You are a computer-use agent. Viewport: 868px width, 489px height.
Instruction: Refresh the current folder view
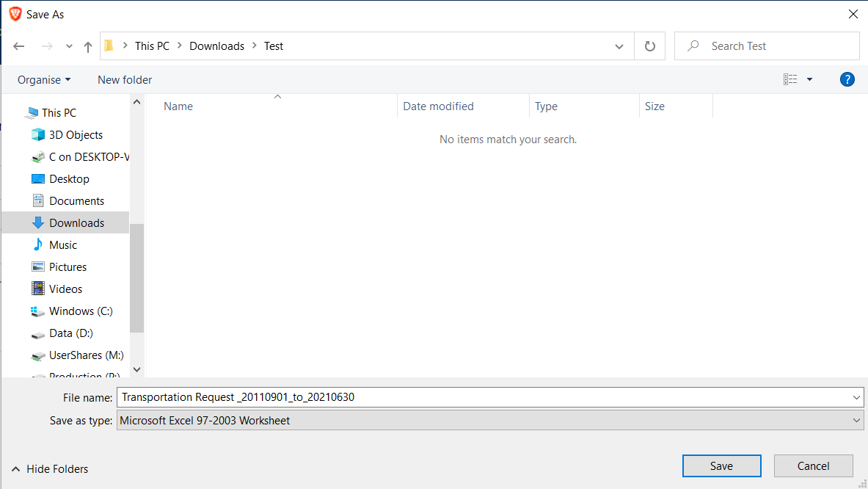click(x=650, y=46)
